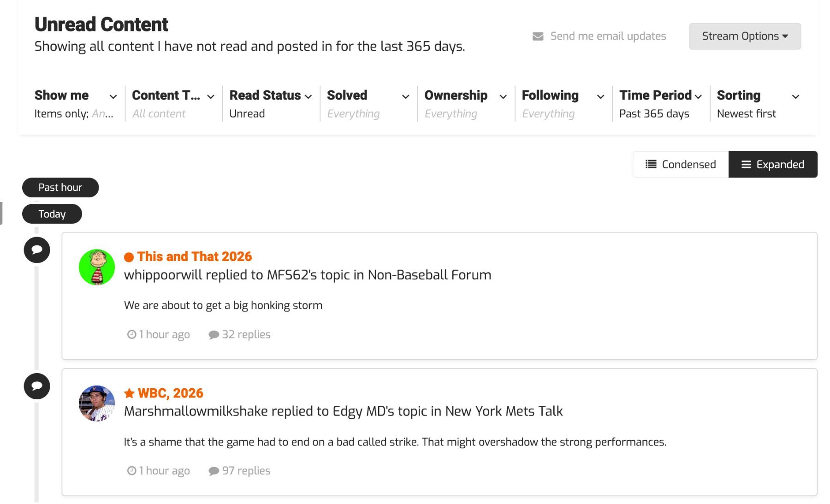Click the envelope icon for email updates
Screen dimensions: 830x504
tap(538, 36)
